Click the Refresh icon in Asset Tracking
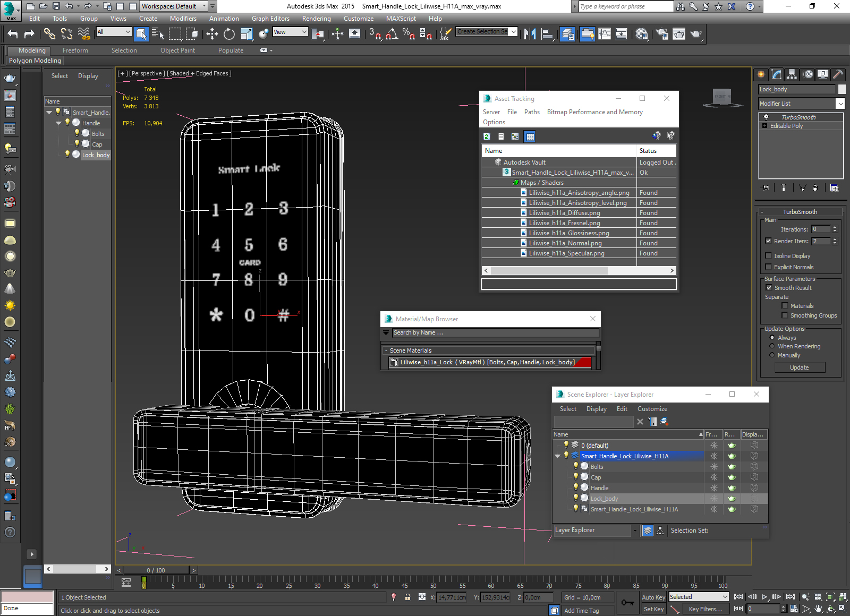 [487, 136]
